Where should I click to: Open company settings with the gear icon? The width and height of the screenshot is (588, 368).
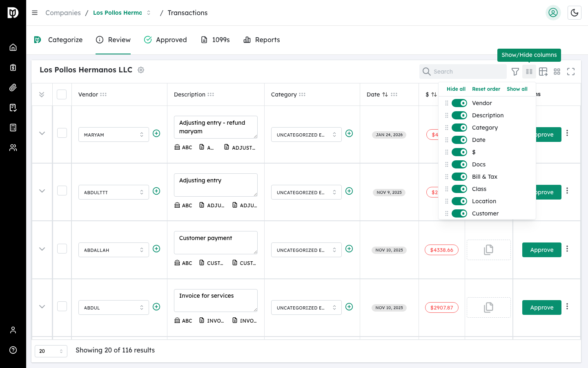140,70
